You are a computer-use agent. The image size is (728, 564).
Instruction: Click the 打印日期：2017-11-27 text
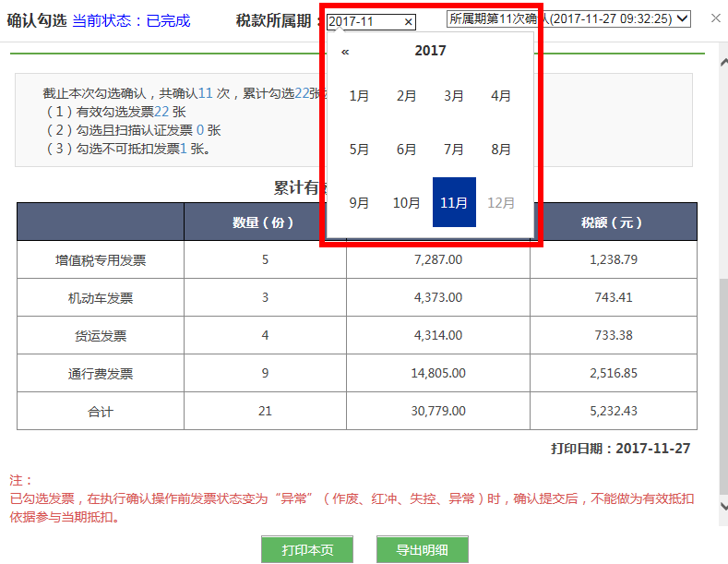(x=620, y=449)
